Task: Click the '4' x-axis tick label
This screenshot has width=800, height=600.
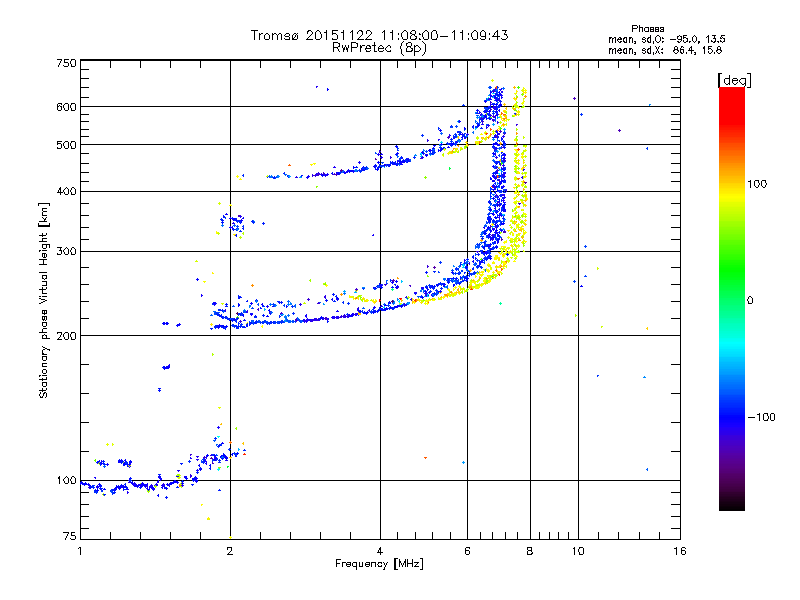Action: tap(380, 551)
